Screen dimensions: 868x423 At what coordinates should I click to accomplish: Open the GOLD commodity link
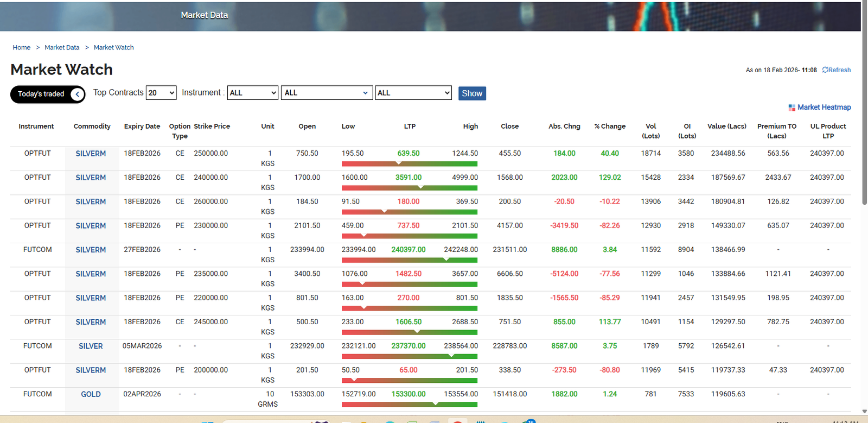(91, 394)
